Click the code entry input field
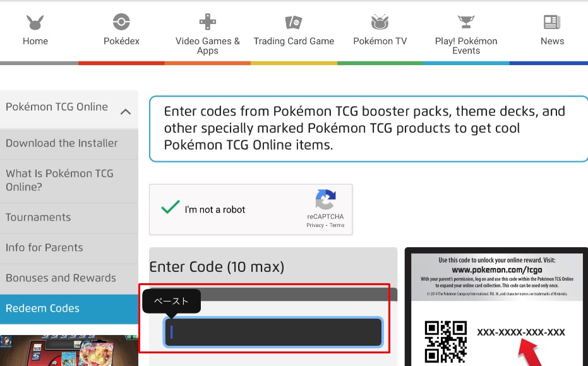Image resolution: width=588 pixels, height=366 pixels. tap(273, 332)
